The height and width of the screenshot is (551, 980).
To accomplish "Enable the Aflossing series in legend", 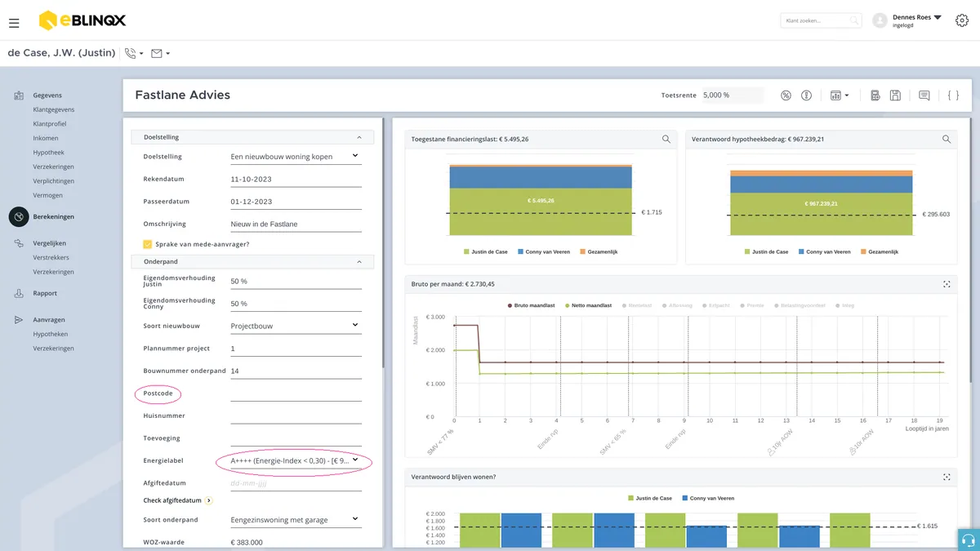I will tap(677, 305).
